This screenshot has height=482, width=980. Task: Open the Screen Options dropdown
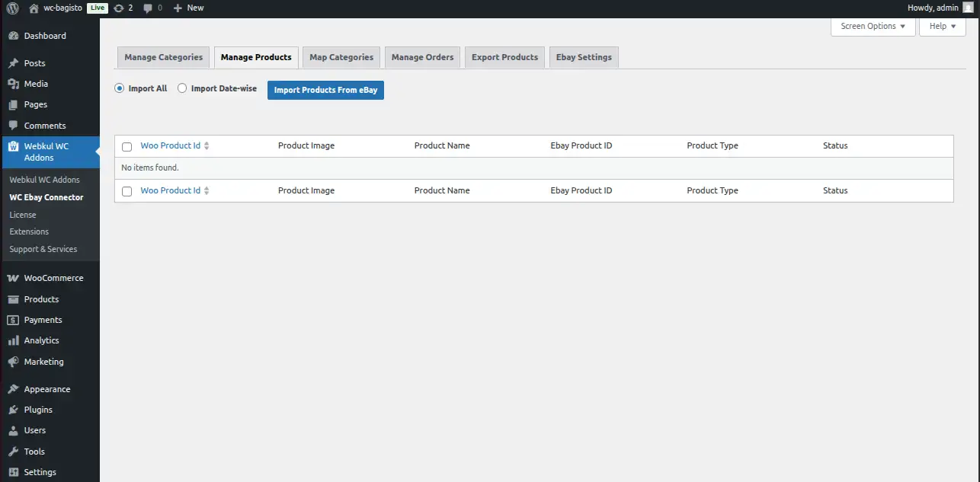pos(872,26)
